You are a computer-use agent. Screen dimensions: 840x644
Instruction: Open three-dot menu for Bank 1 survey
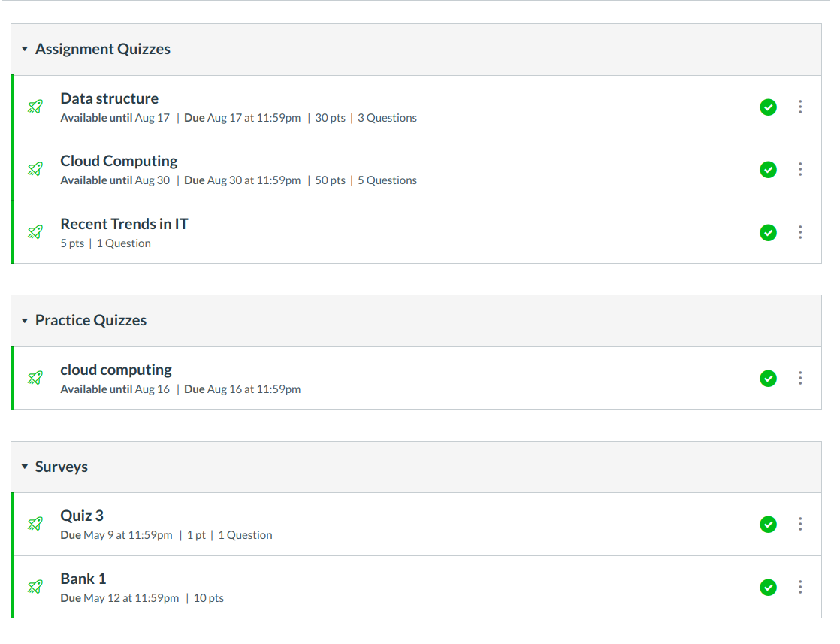[x=800, y=587]
